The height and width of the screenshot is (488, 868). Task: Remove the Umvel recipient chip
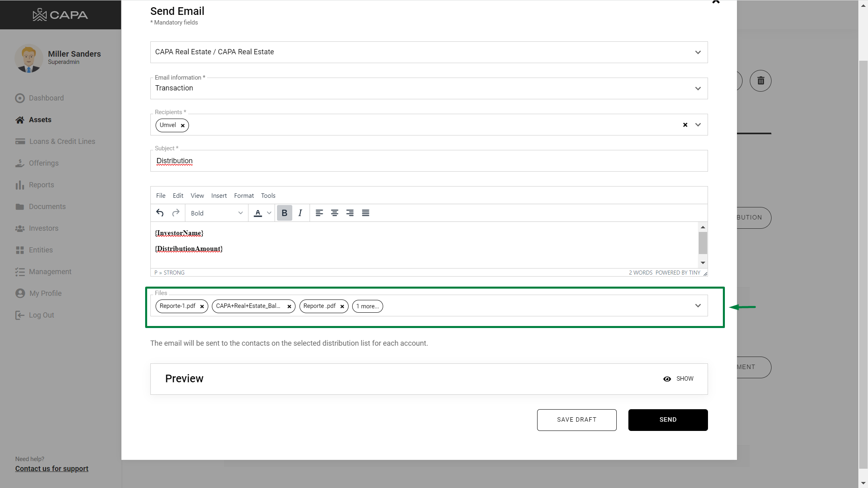[x=183, y=125]
